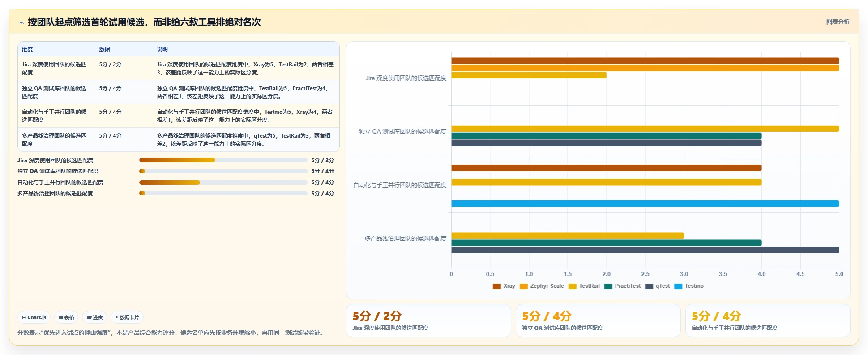
Task: Click the 表格 badge
Action: [x=66, y=317]
